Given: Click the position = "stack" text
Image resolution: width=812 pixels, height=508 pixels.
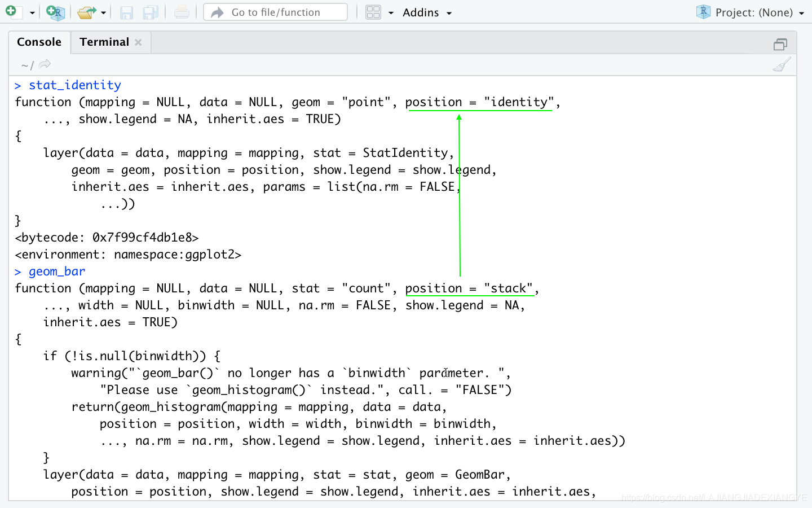Looking at the screenshot, I should (x=469, y=288).
